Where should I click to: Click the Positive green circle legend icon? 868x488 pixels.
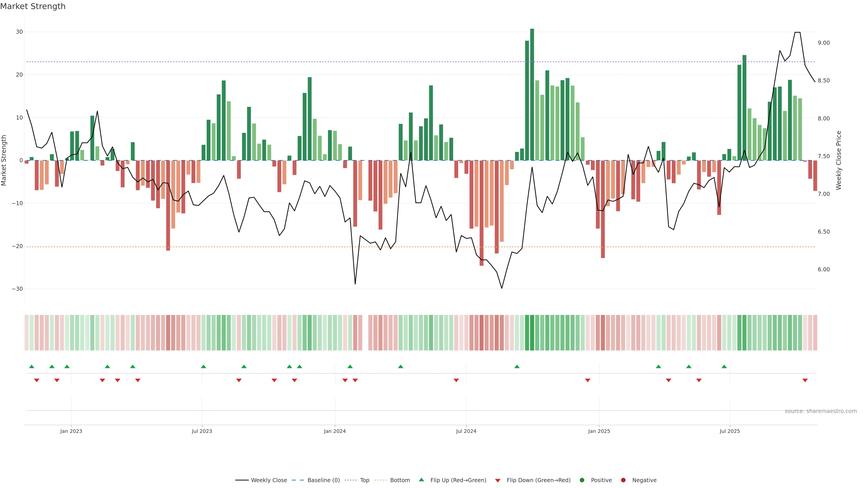tap(582, 480)
